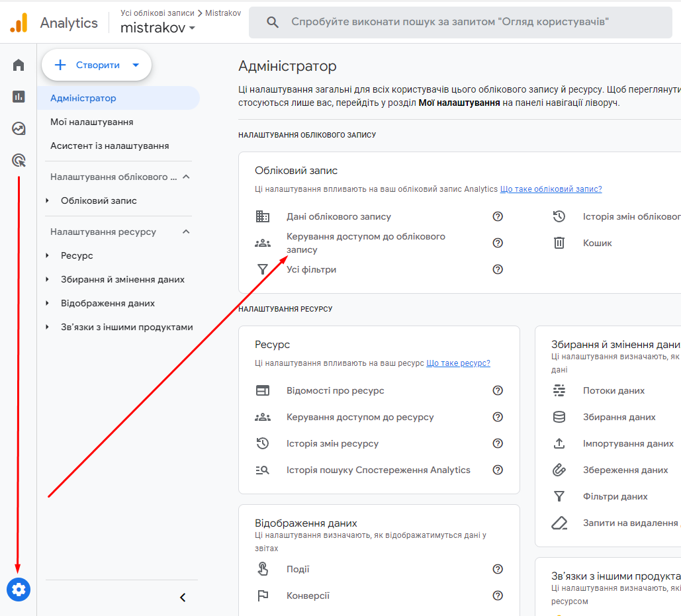Collapse the left navigation panel
The width and height of the screenshot is (681, 616).
[x=183, y=597]
